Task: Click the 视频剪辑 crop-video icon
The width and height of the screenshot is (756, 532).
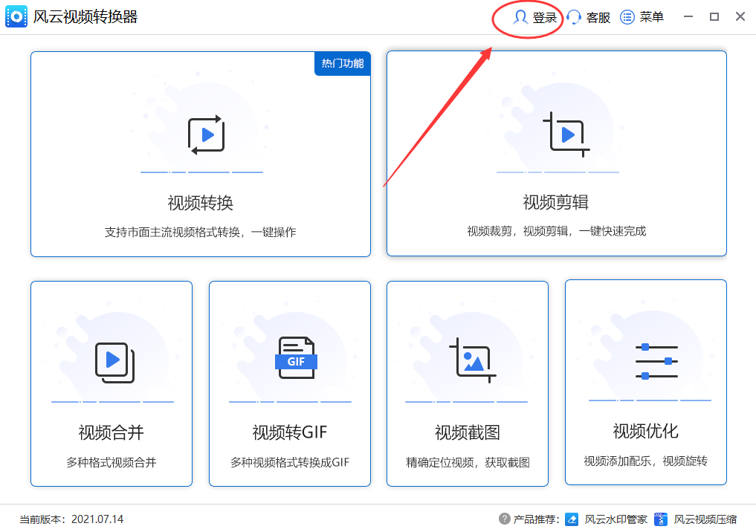Action: point(566,134)
